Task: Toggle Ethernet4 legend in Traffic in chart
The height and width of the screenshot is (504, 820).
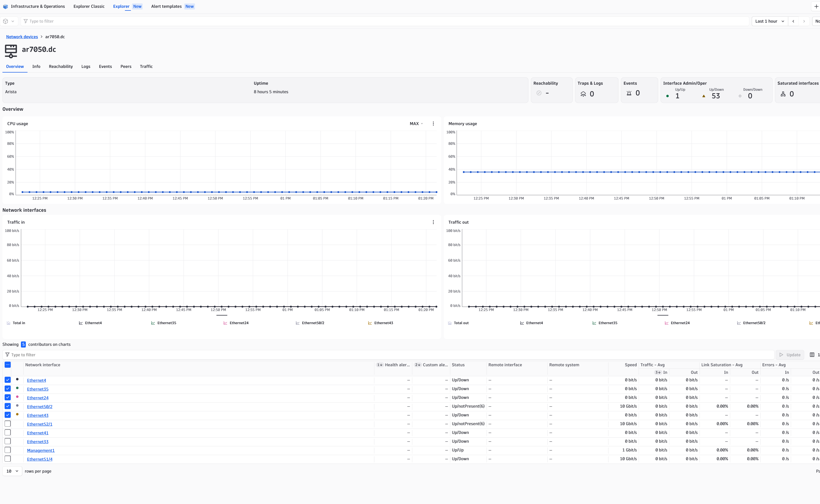Action: click(x=90, y=323)
